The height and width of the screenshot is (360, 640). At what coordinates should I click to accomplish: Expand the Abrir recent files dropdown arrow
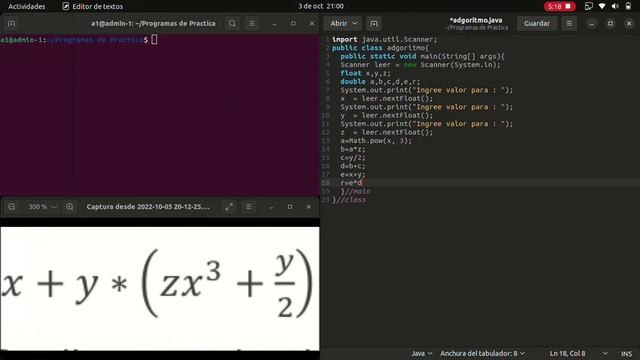(355, 24)
